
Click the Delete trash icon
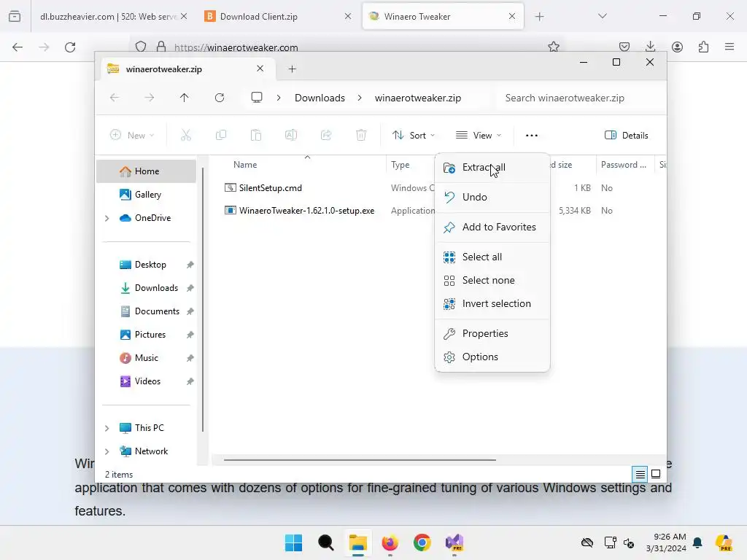361,136
